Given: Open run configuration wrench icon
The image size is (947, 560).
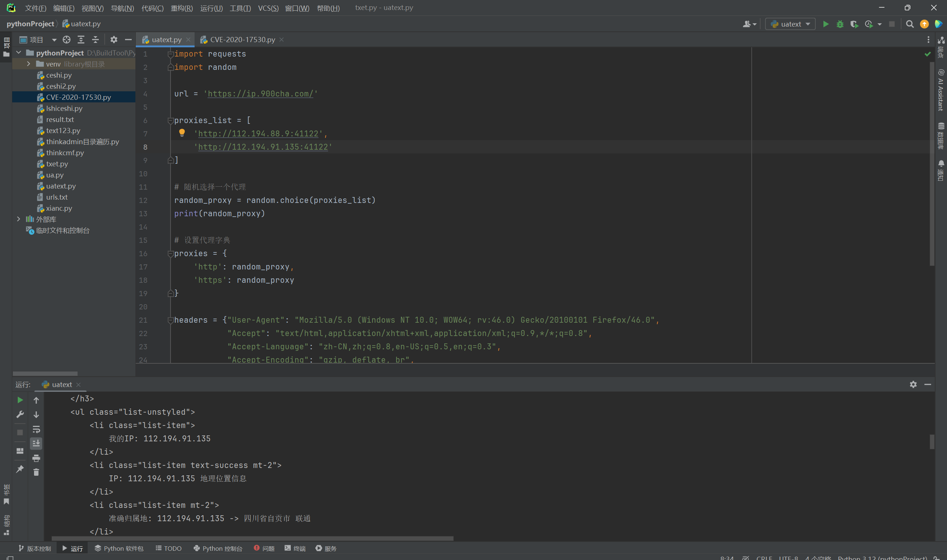Looking at the screenshot, I should 20,414.
